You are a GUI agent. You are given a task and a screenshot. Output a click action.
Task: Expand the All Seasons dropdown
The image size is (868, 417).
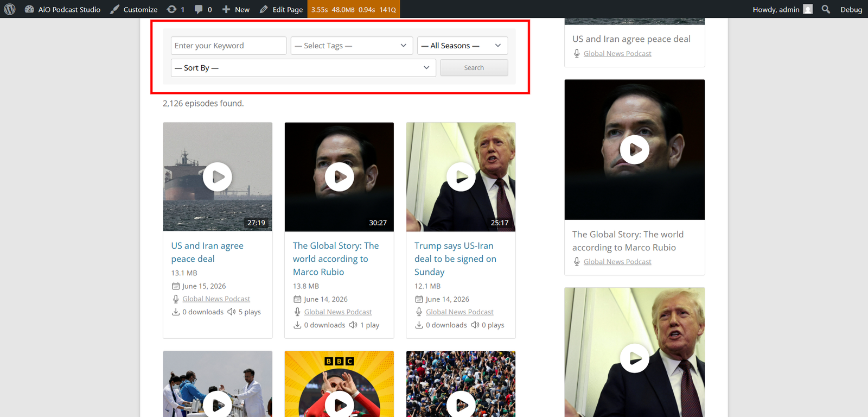pos(463,46)
